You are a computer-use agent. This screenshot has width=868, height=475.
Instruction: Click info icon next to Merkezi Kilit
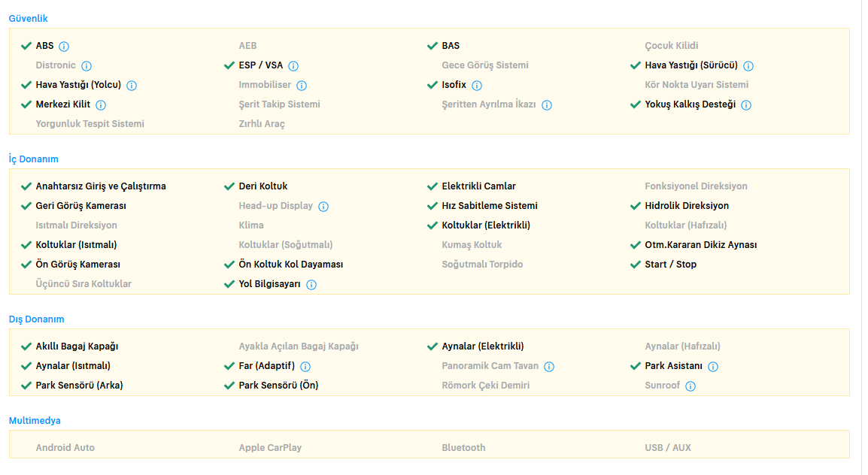[101, 104]
